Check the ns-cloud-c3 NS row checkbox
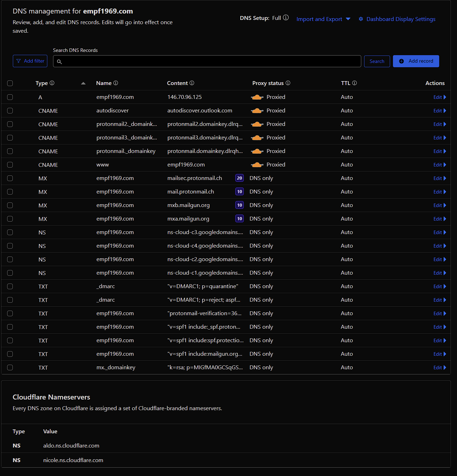The image size is (457, 476). [10, 232]
